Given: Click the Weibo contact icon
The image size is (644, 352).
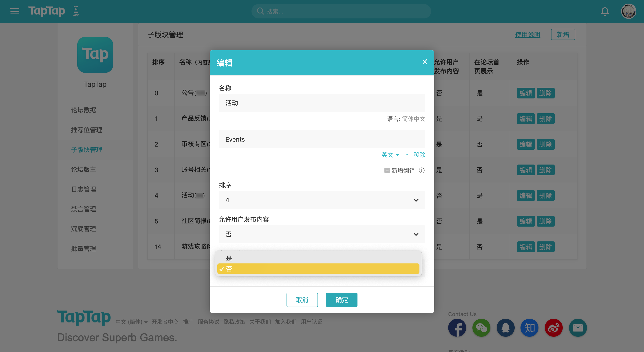Looking at the screenshot, I should click(554, 328).
